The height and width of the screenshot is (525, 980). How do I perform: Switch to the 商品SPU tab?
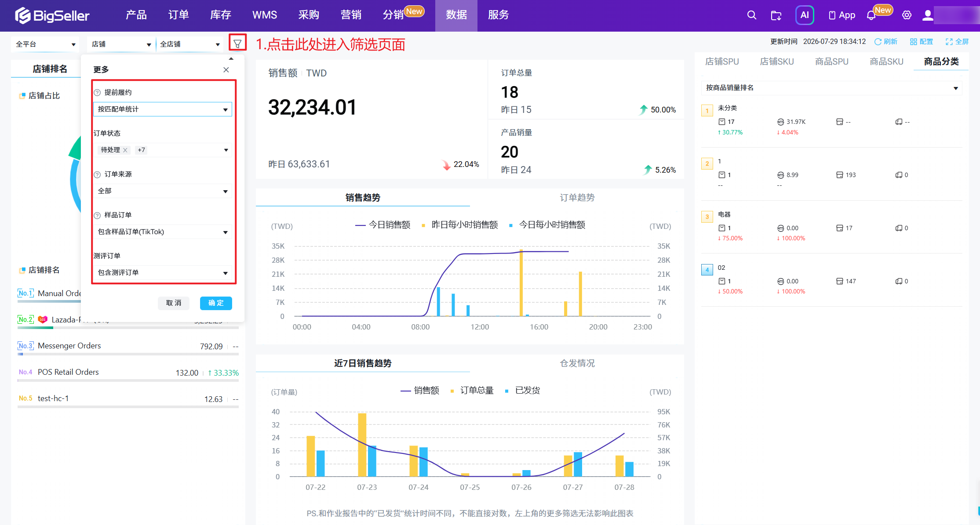point(832,62)
